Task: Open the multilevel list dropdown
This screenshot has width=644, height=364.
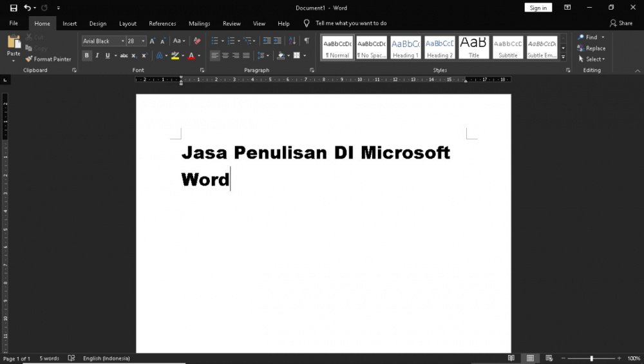Action: (x=254, y=41)
